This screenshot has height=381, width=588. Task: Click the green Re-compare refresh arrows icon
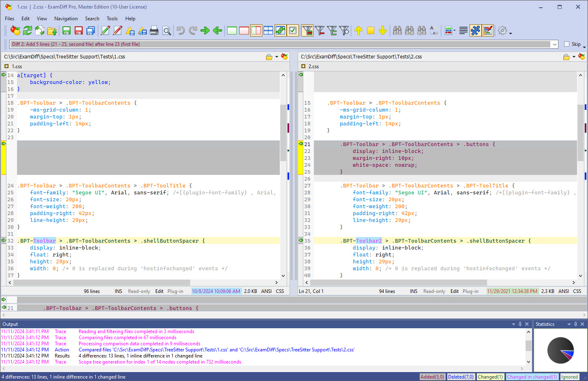click(28, 30)
